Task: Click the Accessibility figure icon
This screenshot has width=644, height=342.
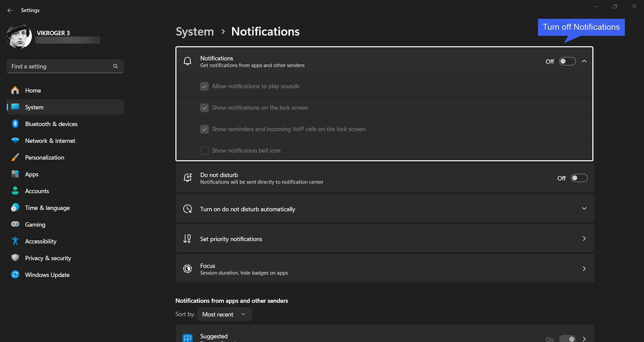Action: click(x=15, y=241)
